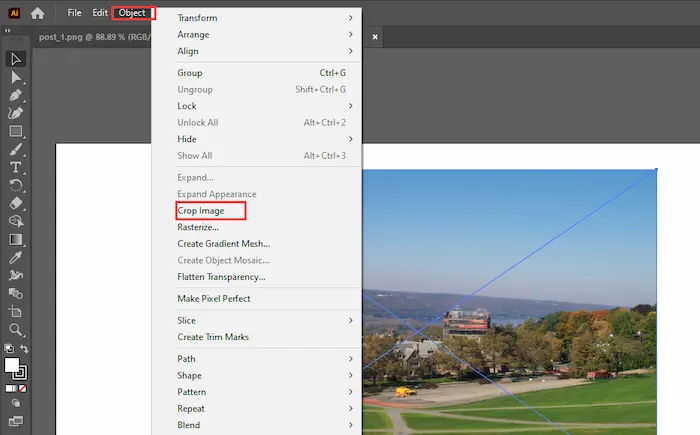The height and width of the screenshot is (435, 700).
Task: Click the white Fill color swatch
Action: [x=13, y=365]
